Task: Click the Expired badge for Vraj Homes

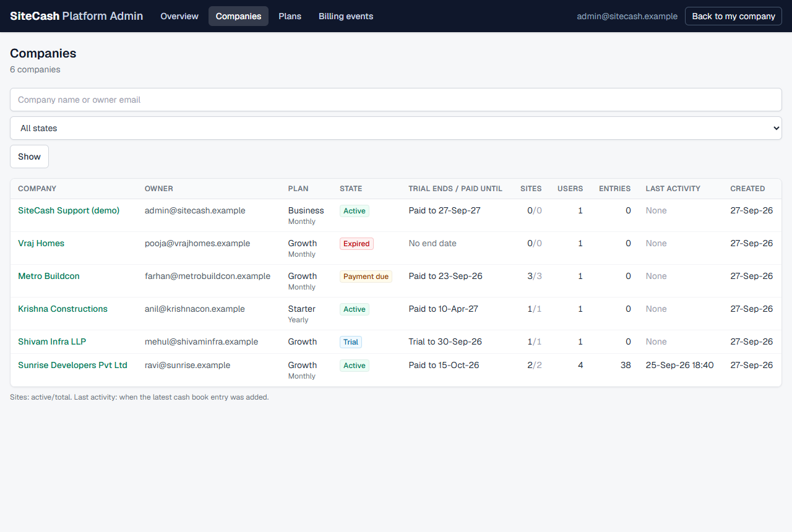Action: (356, 244)
